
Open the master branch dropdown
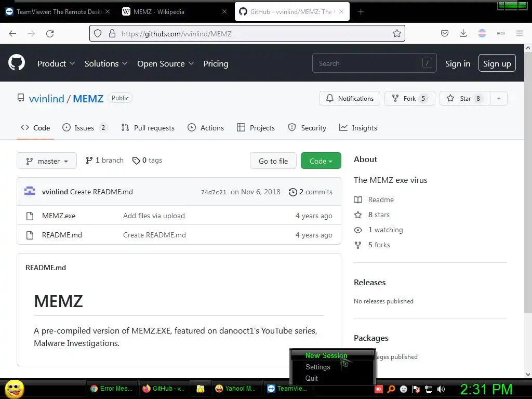tap(47, 161)
